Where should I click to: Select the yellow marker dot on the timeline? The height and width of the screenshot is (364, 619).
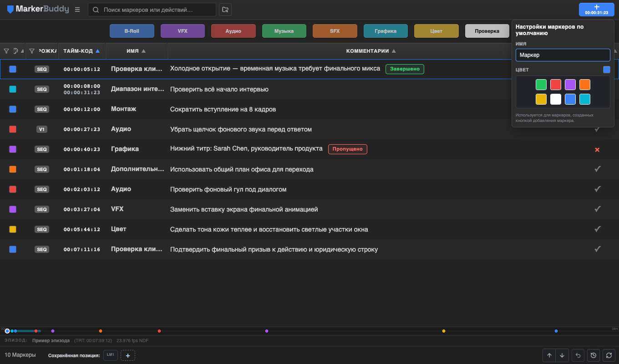click(x=444, y=331)
